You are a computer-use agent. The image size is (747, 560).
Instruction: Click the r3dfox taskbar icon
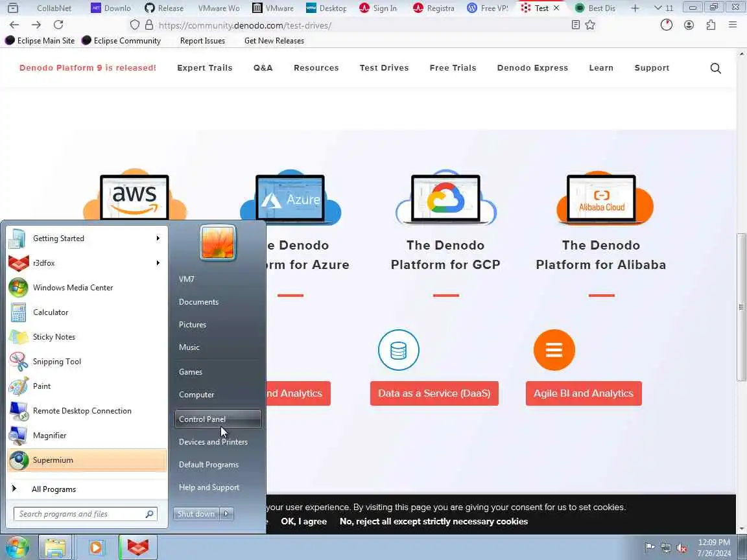click(137, 547)
